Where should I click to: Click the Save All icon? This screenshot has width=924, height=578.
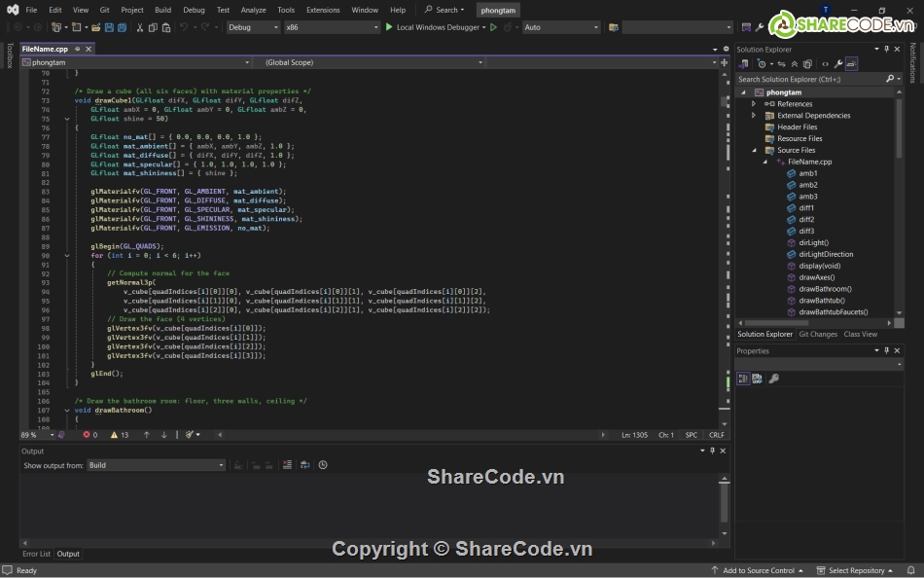(x=122, y=27)
